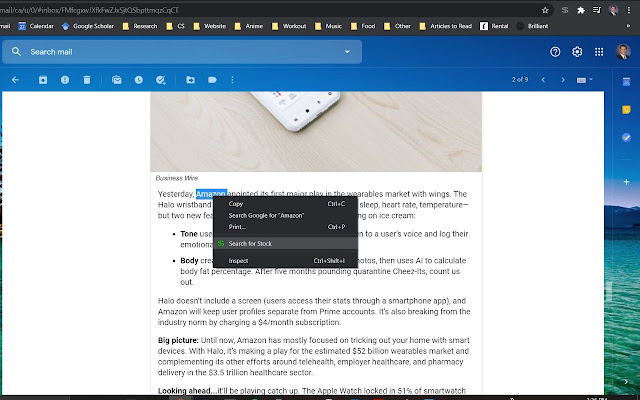Open the media control icon in Chrome toolbar
The height and width of the screenshot is (400, 640).
click(x=597, y=10)
